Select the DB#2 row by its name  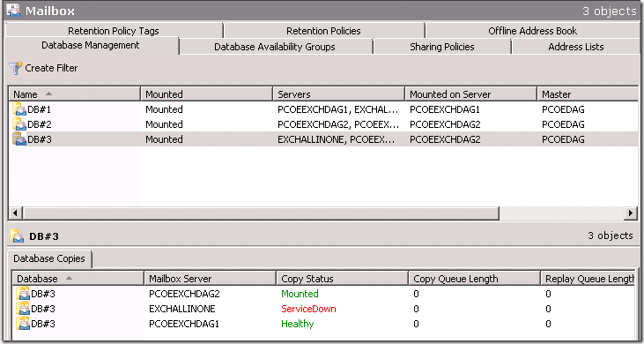(x=39, y=124)
